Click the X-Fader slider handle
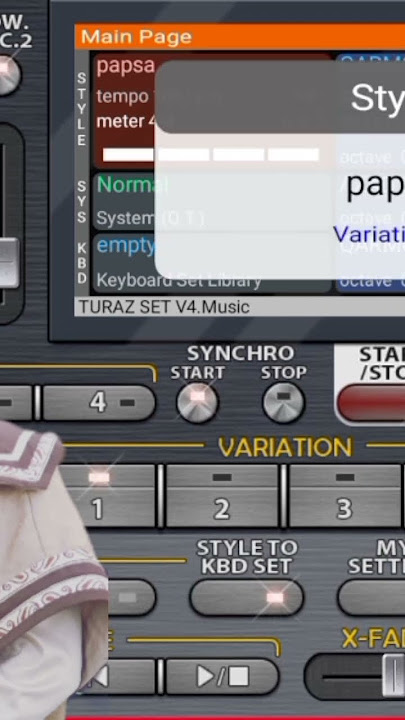405x720 pixels. (393, 675)
